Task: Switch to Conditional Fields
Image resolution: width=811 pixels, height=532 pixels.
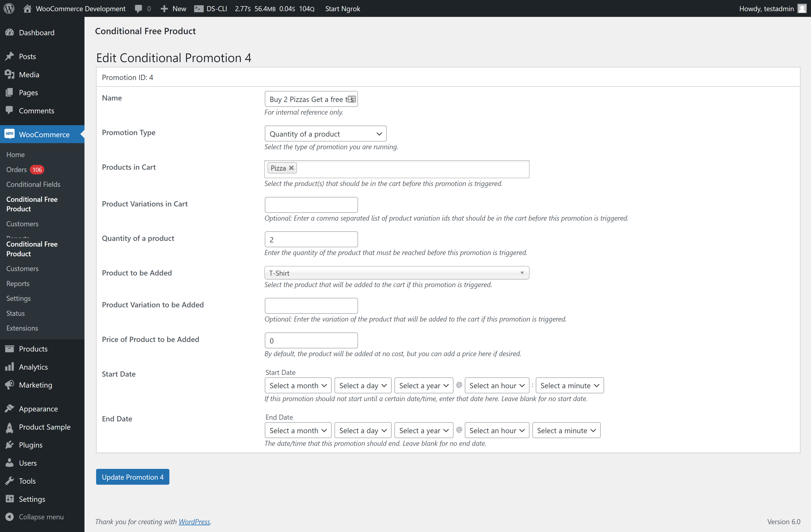Action: pyautogui.click(x=33, y=184)
